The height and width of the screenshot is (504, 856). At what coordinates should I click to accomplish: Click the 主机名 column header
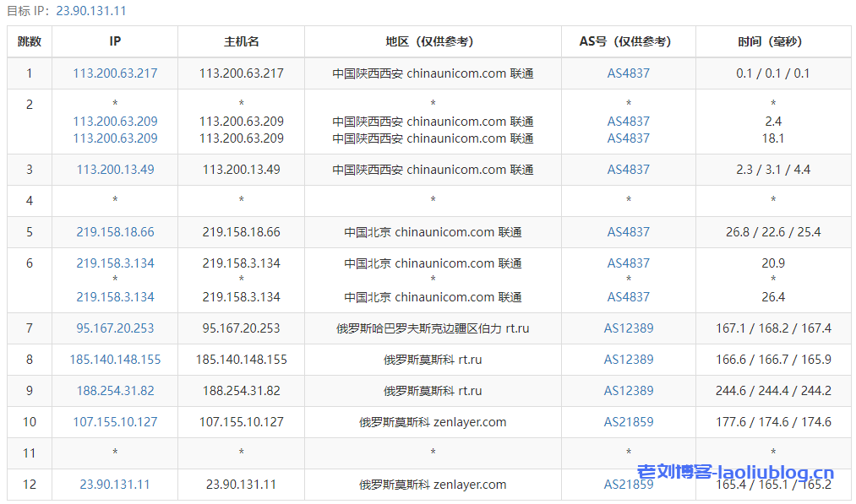[x=241, y=41]
